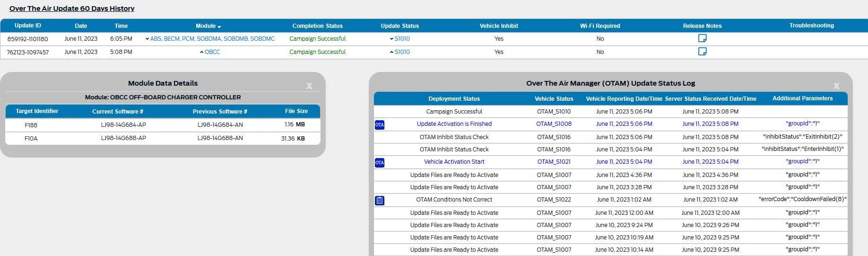Open release notes for update 762123-1097457
Viewport: 868px width, 256px height.
pyautogui.click(x=702, y=52)
